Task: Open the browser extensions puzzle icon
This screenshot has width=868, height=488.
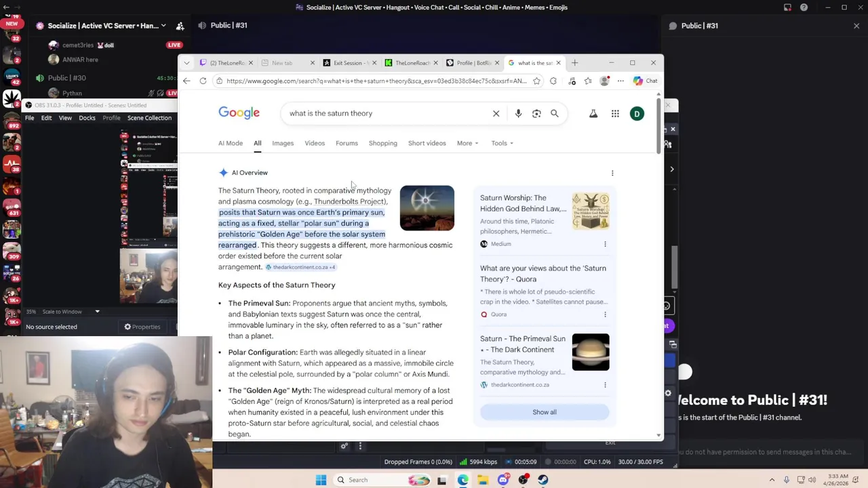Action: (x=553, y=81)
